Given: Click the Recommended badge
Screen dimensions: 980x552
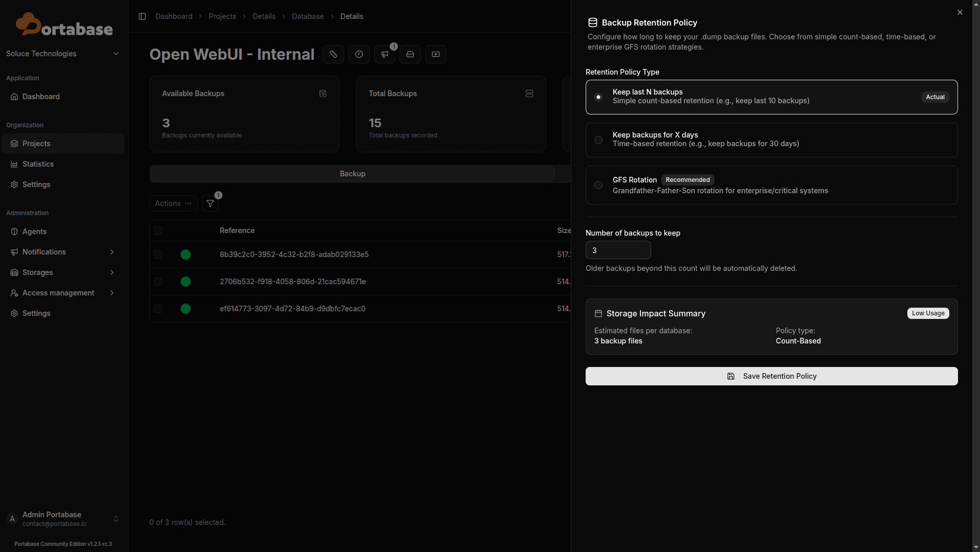Looking at the screenshot, I should click(687, 180).
